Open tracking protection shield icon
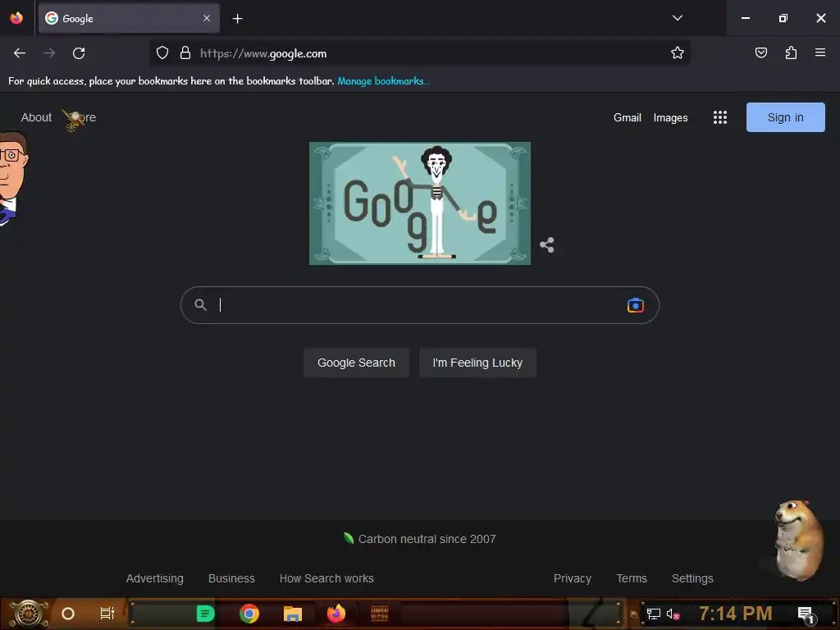840x630 pixels. pos(162,52)
